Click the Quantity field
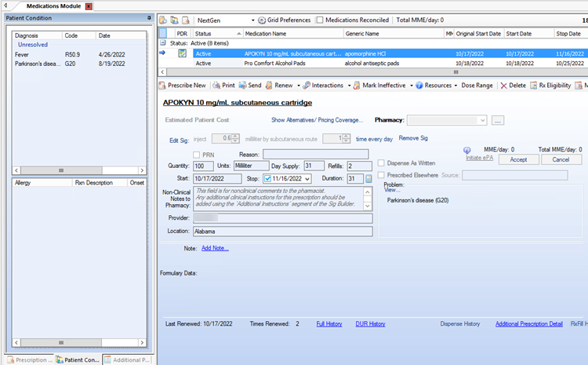This screenshot has width=588, height=365. (x=203, y=166)
